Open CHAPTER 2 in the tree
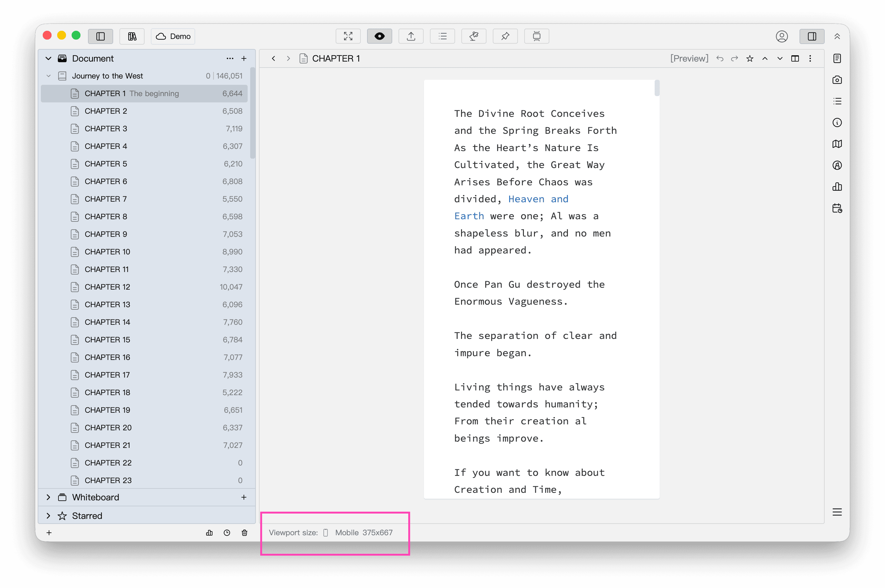This screenshot has height=588, width=885. point(144,111)
